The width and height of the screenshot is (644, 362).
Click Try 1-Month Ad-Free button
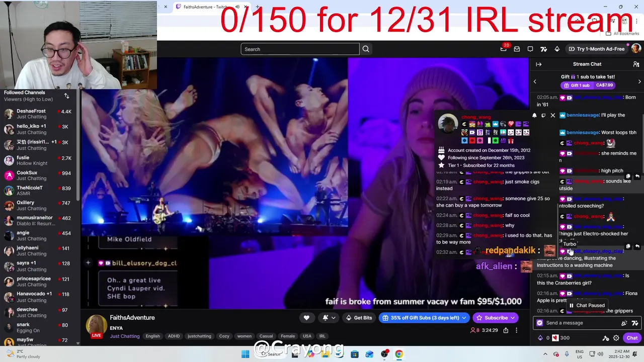pyautogui.click(x=596, y=49)
